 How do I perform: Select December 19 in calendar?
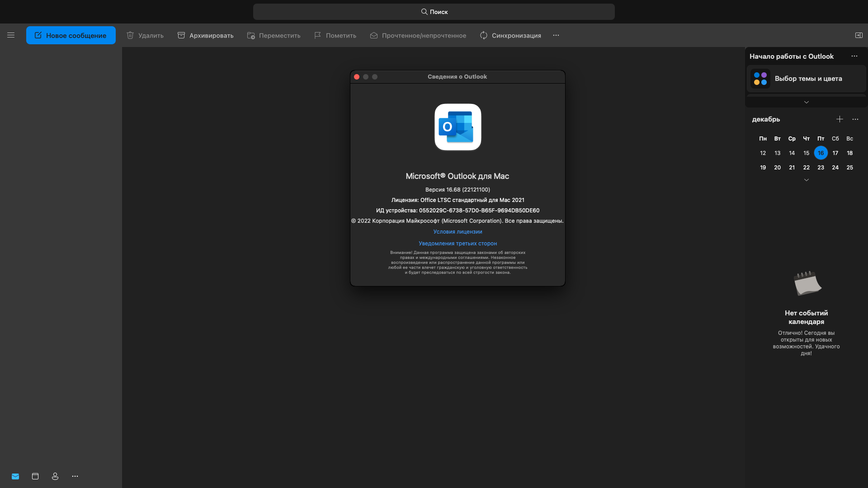click(x=763, y=168)
